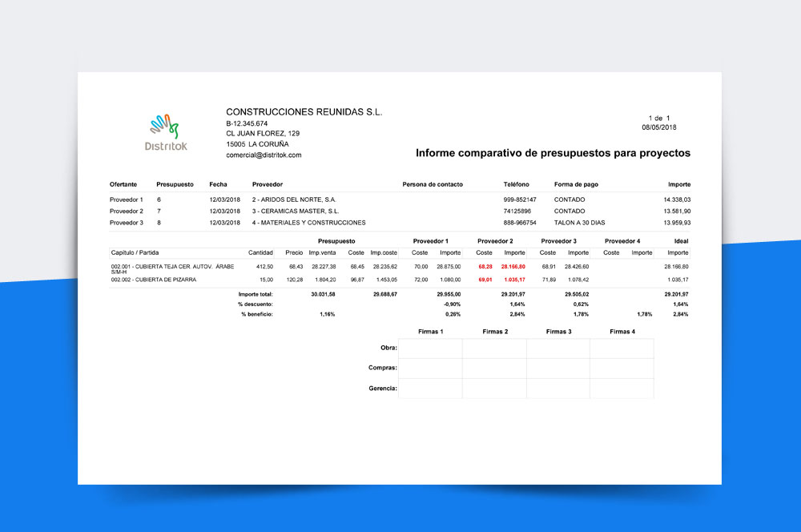Select the report title 'Informe comparativo de presupuestos'
801x532 pixels.
(x=553, y=152)
